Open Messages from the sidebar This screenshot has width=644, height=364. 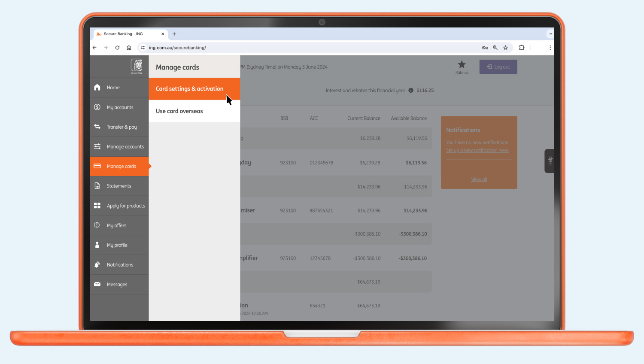coord(117,285)
